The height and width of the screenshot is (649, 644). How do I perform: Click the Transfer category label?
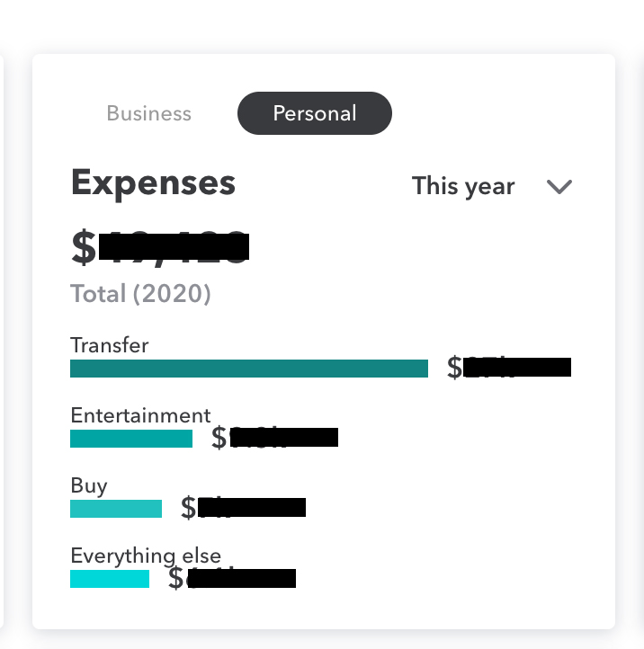click(x=110, y=345)
